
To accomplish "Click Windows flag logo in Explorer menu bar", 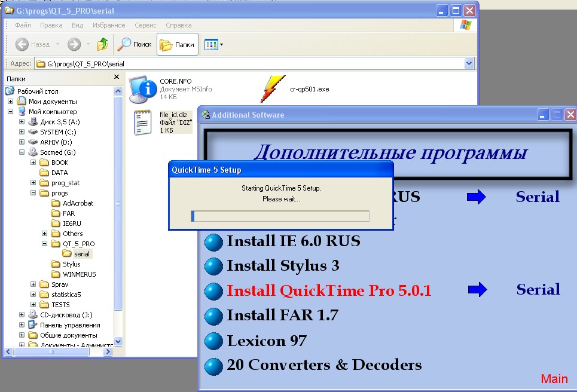I will [x=466, y=25].
